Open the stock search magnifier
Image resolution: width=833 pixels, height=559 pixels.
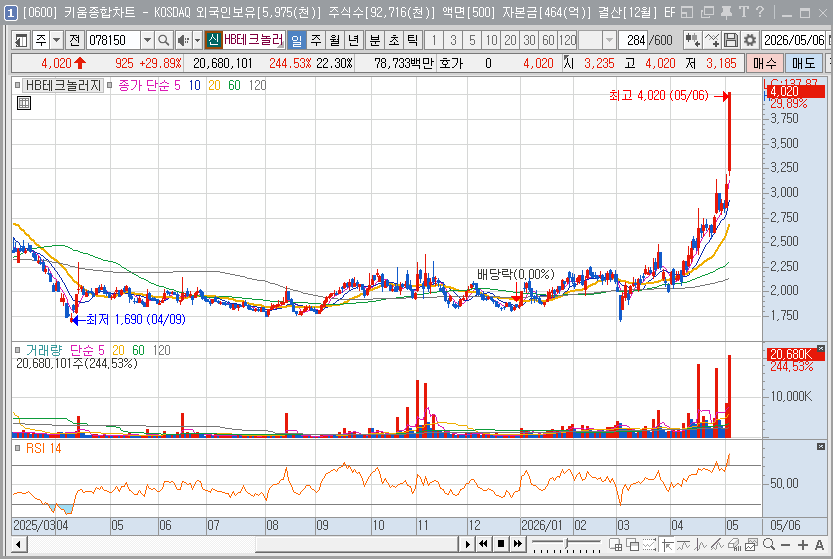164,40
